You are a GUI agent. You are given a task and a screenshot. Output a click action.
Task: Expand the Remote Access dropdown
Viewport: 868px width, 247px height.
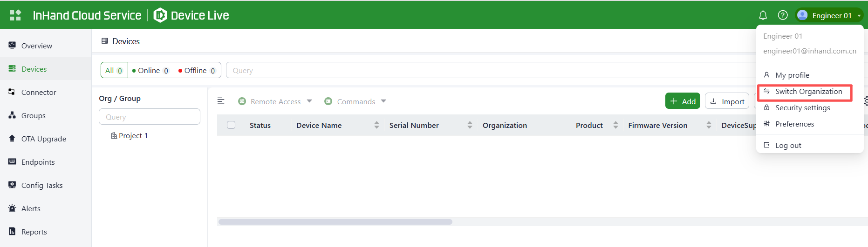click(275, 101)
